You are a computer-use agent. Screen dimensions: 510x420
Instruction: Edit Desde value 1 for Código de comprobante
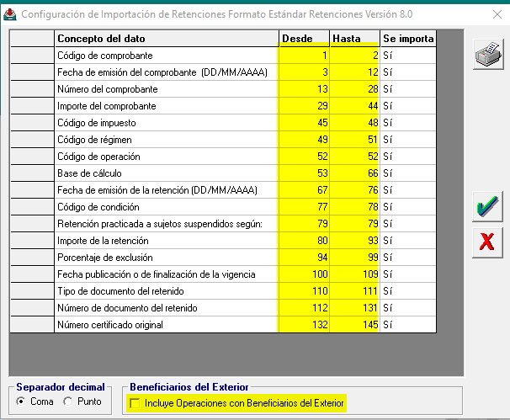[x=304, y=56]
